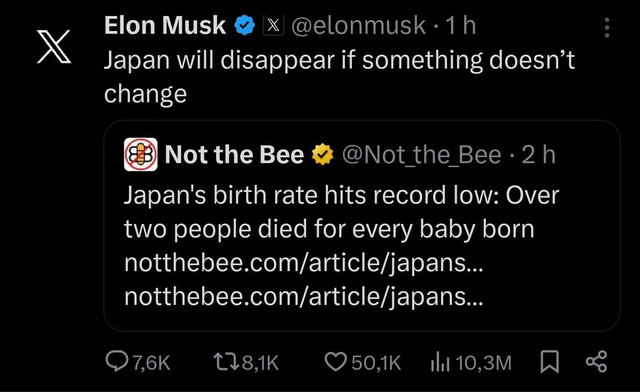This screenshot has width=640, height=392.
Task: Repost this tweet using the retweet icon
Action: [x=227, y=362]
